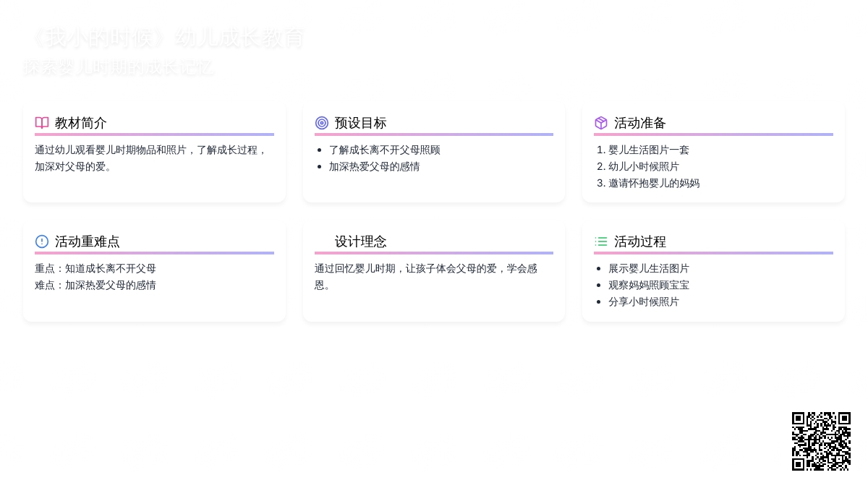Screen dimensions: 868x488
Task: Click the alert circle icon beside 活动重难点
Action: coord(42,241)
